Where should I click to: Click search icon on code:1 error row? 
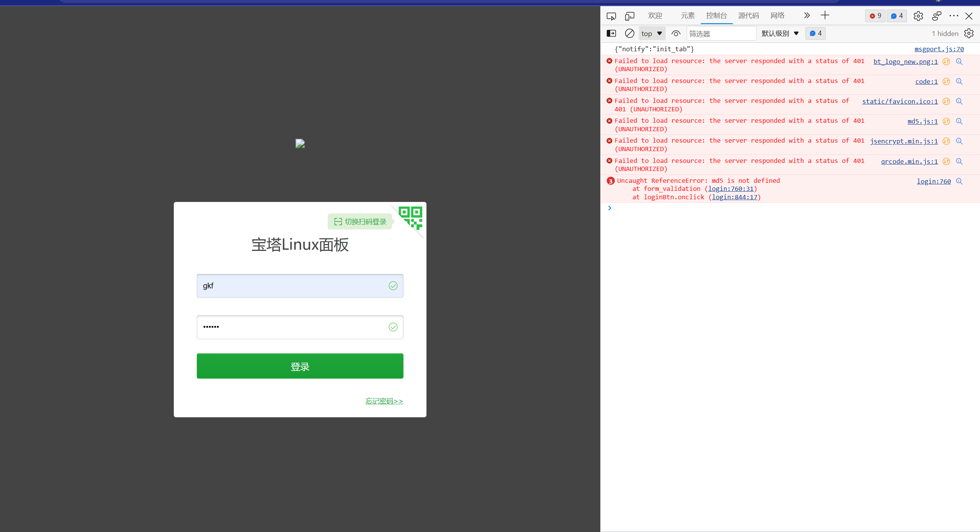tap(959, 81)
